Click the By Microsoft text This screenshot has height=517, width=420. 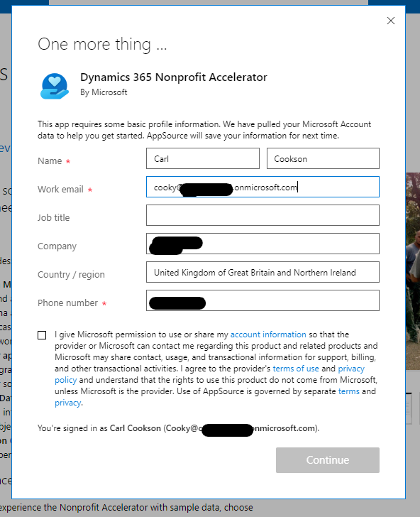pyautogui.click(x=104, y=92)
